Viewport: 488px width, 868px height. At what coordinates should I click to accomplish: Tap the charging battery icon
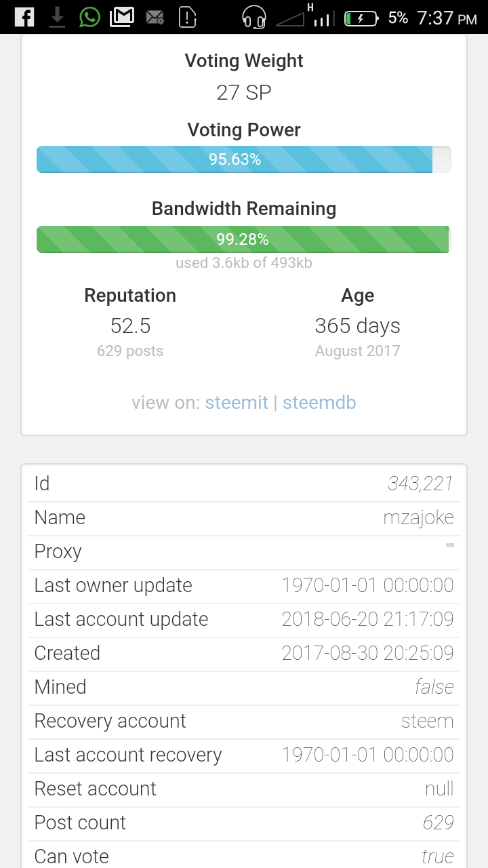point(361,18)
